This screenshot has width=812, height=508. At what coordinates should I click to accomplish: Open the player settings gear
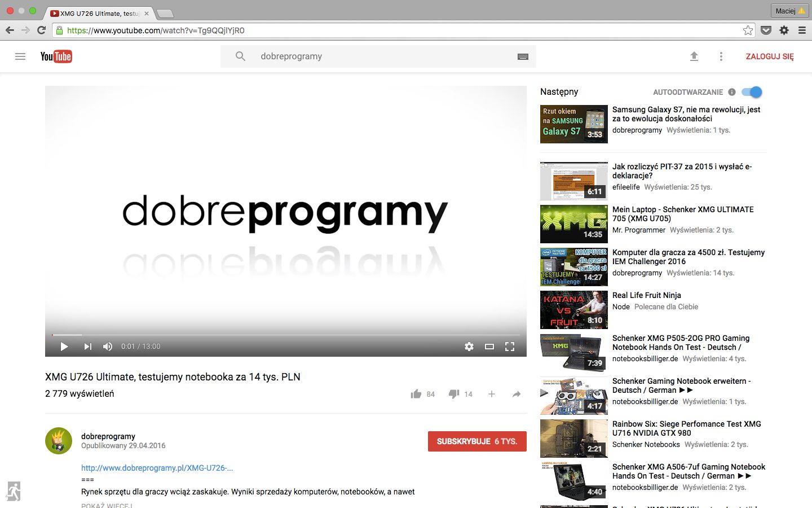469,347
